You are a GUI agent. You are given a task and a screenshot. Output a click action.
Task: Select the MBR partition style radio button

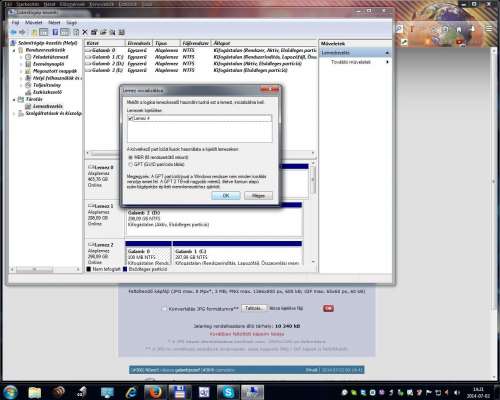pos(130,157)
